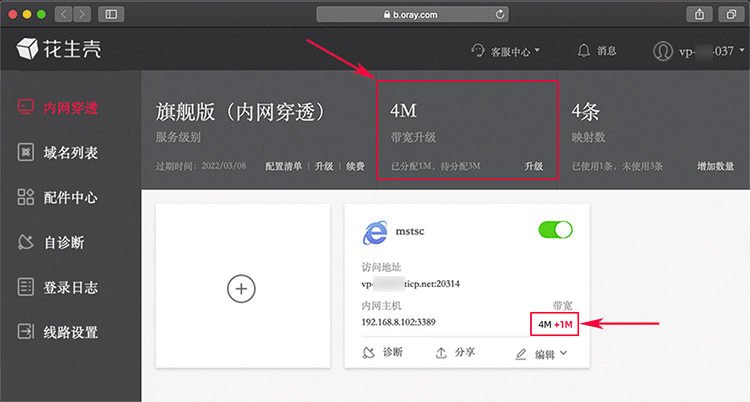
Task: Click 过期时间: 2022/03/08 text
Action: tap(201, 166)
